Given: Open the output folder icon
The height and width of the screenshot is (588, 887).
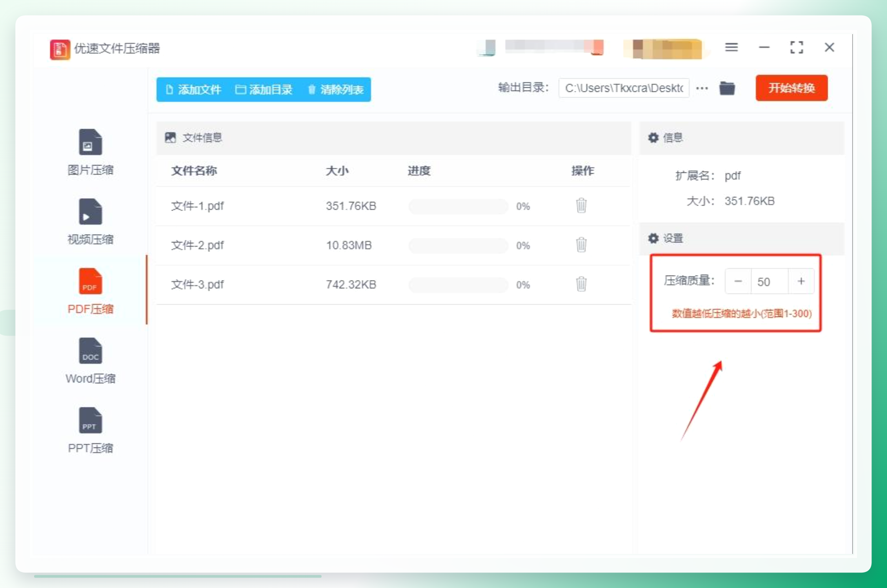Looking at the screenshot, I should [727, 88].
